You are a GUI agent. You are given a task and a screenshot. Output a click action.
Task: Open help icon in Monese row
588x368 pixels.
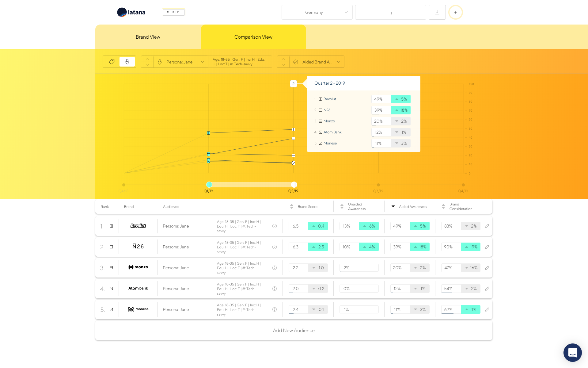tap(275, 309)
